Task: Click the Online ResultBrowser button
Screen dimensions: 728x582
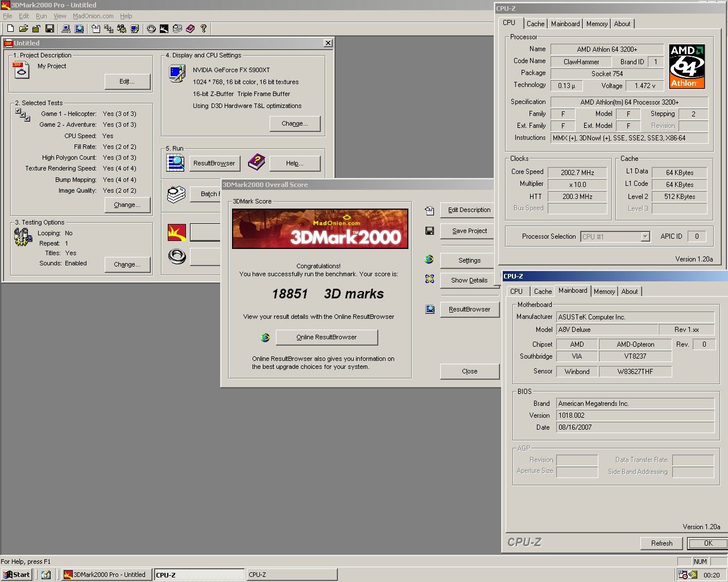Action: [x=326, y=337]
